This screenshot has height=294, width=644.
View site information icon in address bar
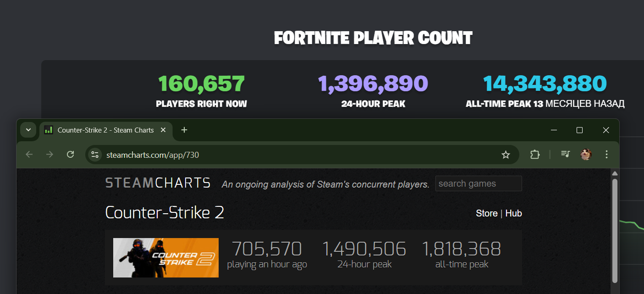click(95, 155)
